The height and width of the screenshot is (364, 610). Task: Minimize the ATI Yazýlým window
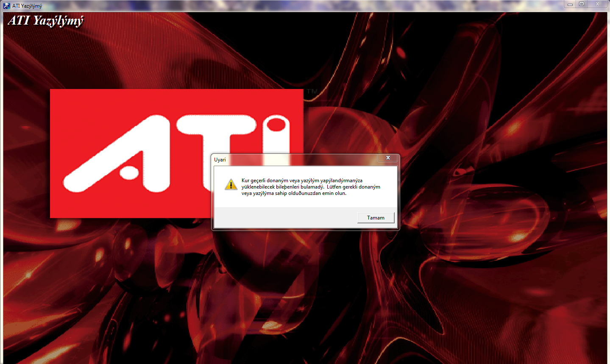(570, 4)
